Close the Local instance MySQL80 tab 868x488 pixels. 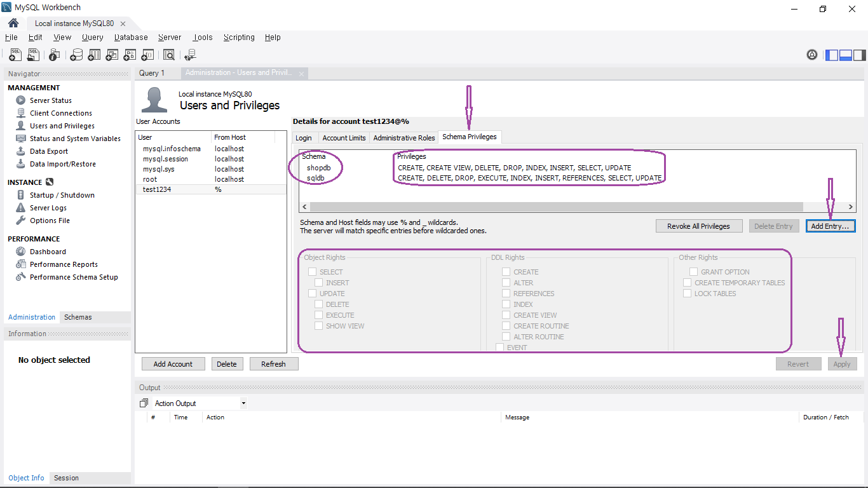(123, 24)
